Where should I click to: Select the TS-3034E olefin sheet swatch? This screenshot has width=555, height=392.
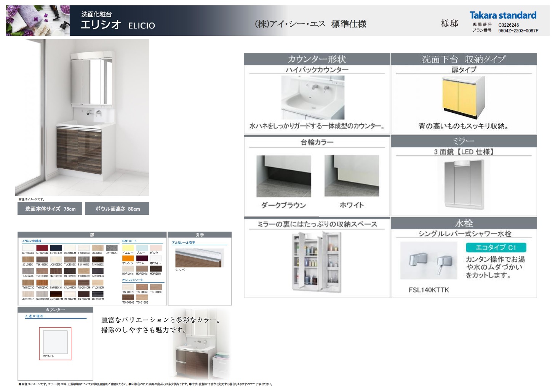coord(142,287)
